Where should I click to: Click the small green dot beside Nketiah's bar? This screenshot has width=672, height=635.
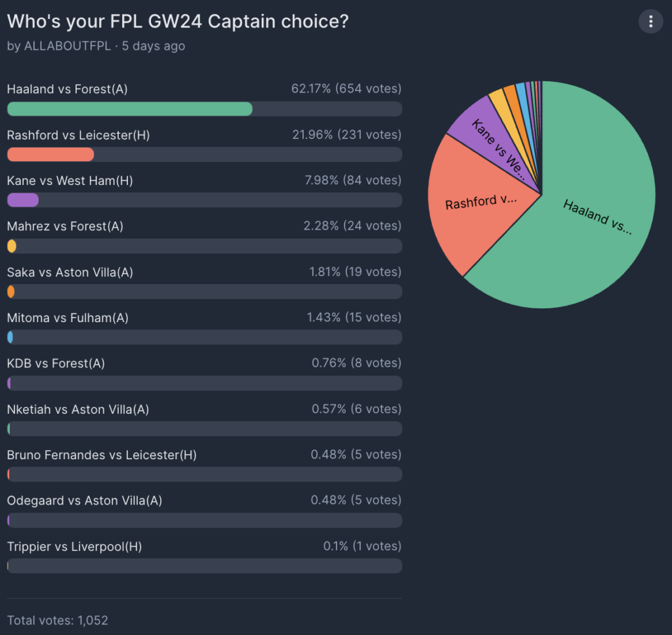pyautogui.click(x=9, y=428)
